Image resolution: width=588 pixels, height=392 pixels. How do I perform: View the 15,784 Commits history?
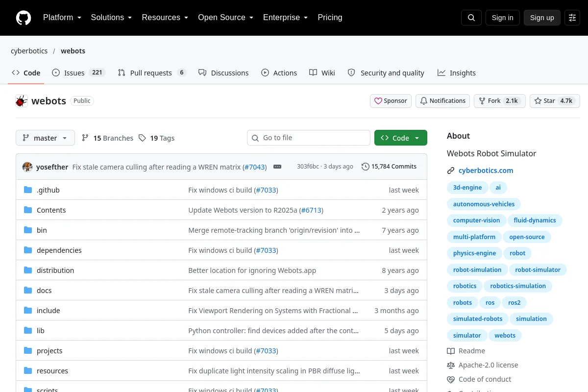tap(389, 167)
